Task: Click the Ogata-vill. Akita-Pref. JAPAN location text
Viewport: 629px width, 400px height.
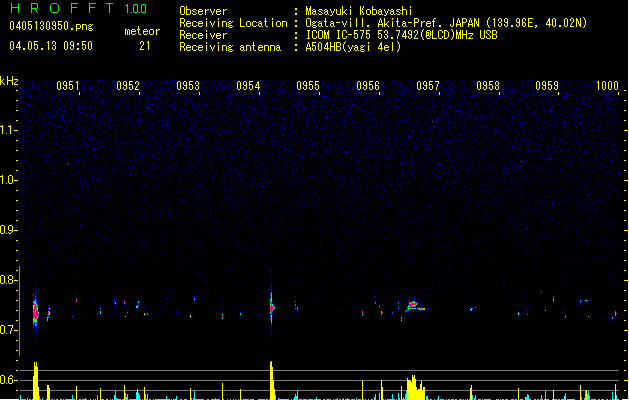Action: (446, 23)
